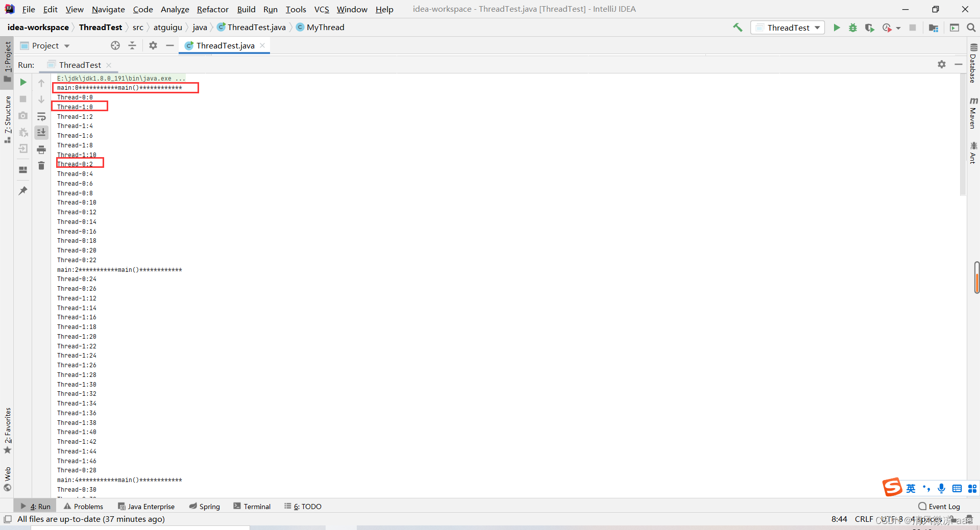The image size is (980, 530).
Task: Click the Up the Stack Trace arrow
Action: 41,83
